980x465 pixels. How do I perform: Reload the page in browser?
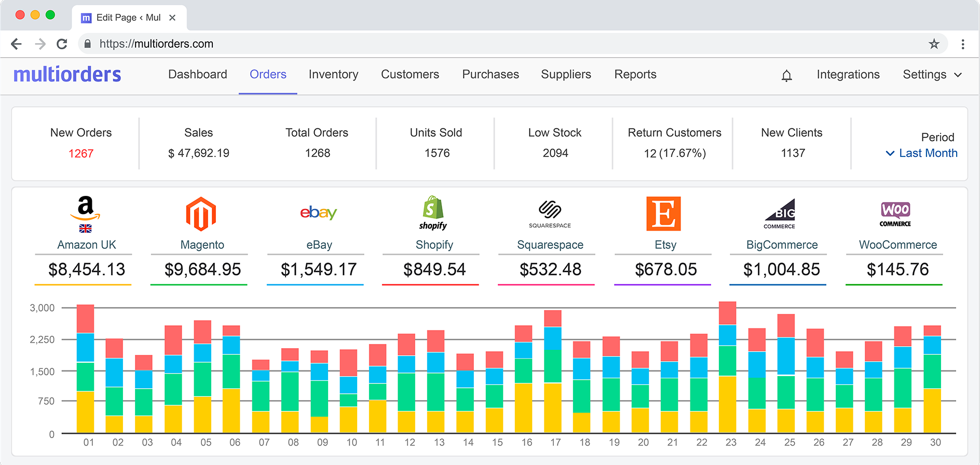point(62,44)
